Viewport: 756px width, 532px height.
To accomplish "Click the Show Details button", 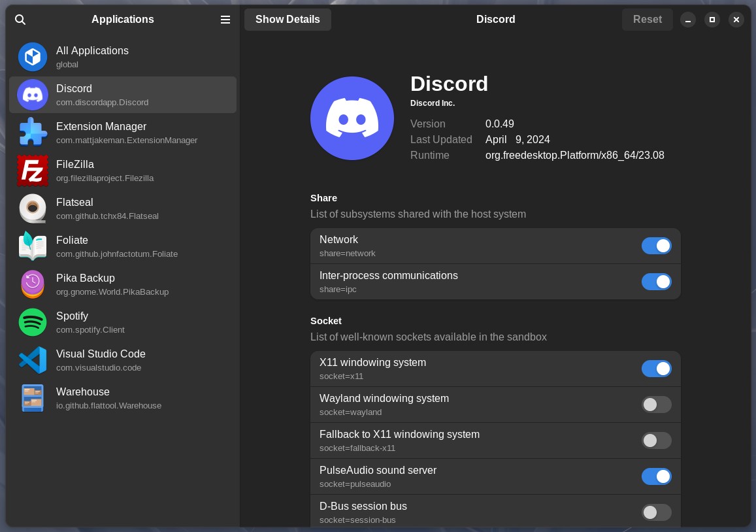I will [x=288, y=20].
